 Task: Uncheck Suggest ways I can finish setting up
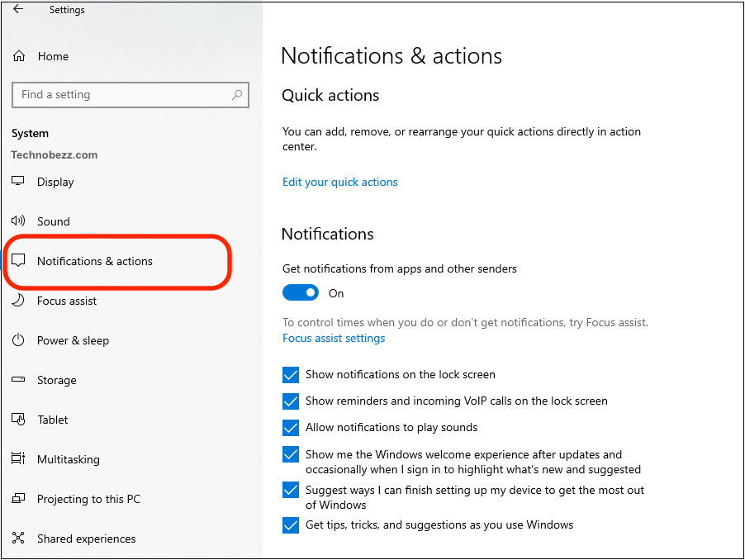click(x=290, y=490)
